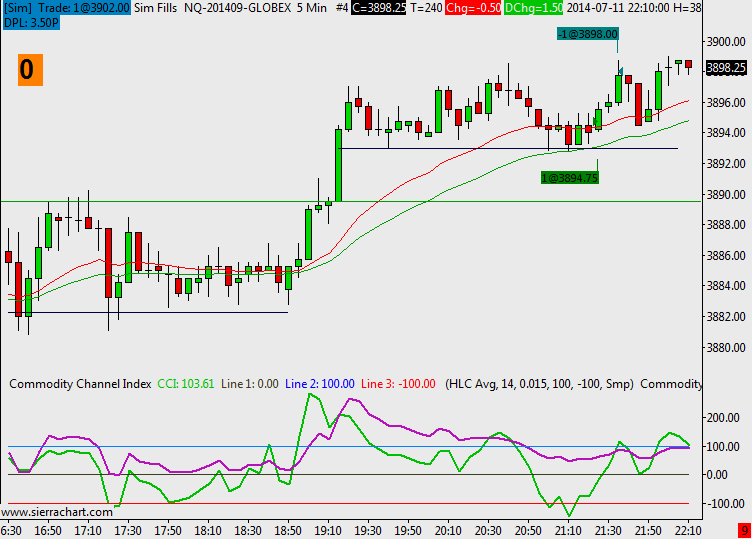Screen dimensions: 752x539
Task: Click the "5 Min" timeframe text
Action: click(312, 8)
